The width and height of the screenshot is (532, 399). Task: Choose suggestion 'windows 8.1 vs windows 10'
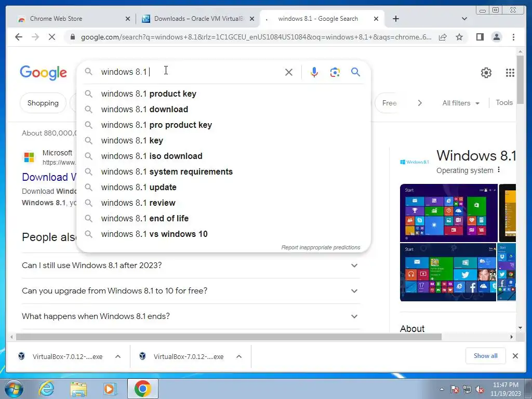coord(224,234)
